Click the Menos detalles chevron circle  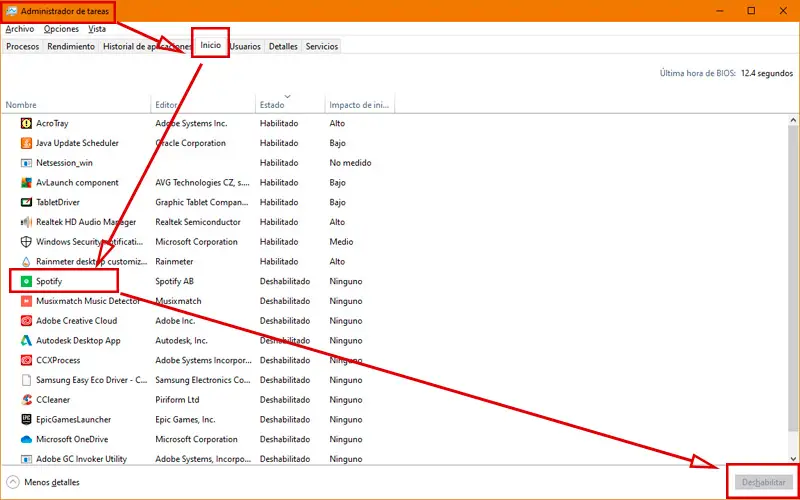(13, 482)
